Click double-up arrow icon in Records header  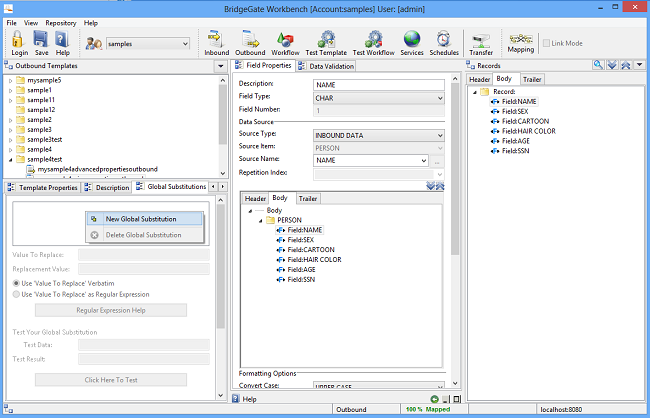tap(626, 65)
